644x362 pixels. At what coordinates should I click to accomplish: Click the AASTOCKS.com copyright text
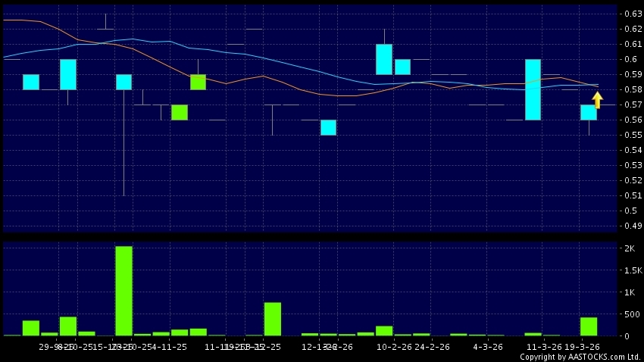click(x=580, y=357)
